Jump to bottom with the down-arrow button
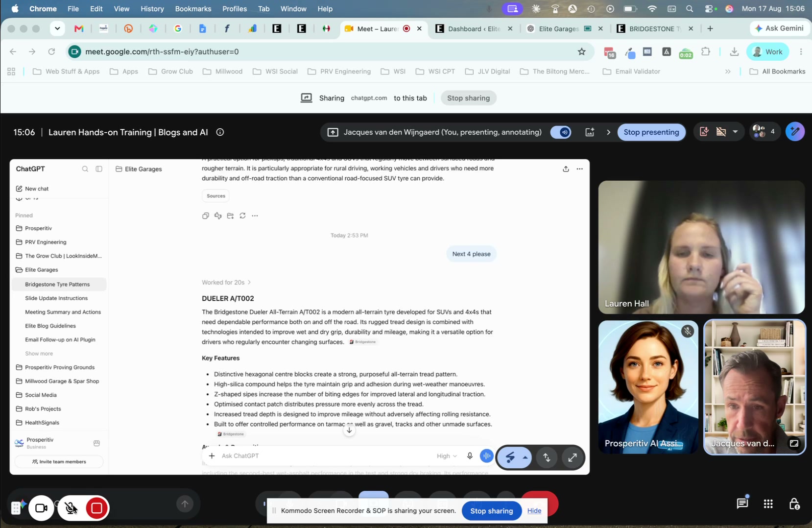The height and width of the screenshot is (528, 812). tap(349, 431)
